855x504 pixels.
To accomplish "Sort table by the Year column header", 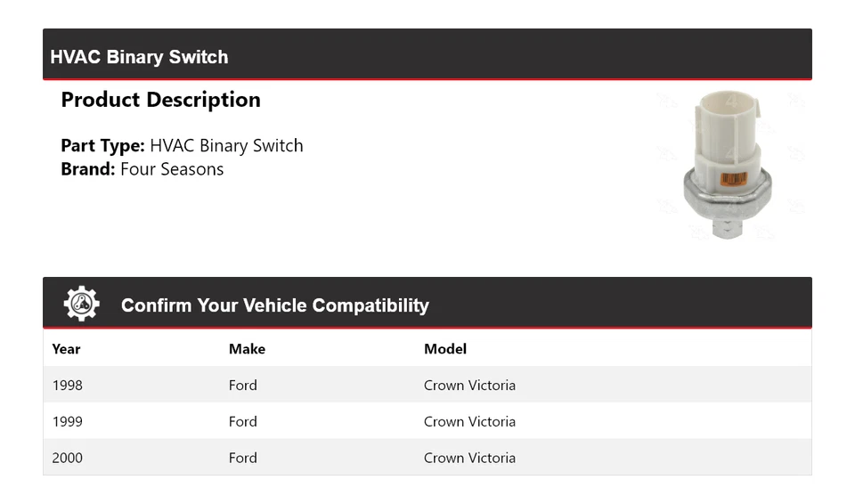I will (x=66, y=349).
